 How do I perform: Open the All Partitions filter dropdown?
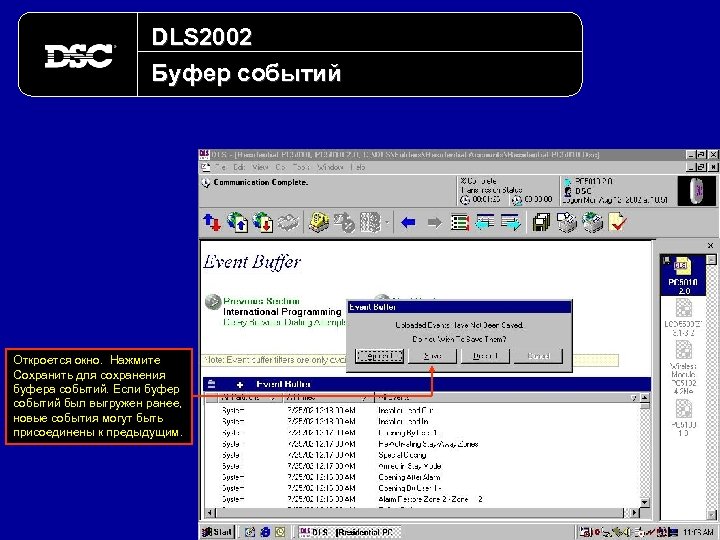[272, 398]
